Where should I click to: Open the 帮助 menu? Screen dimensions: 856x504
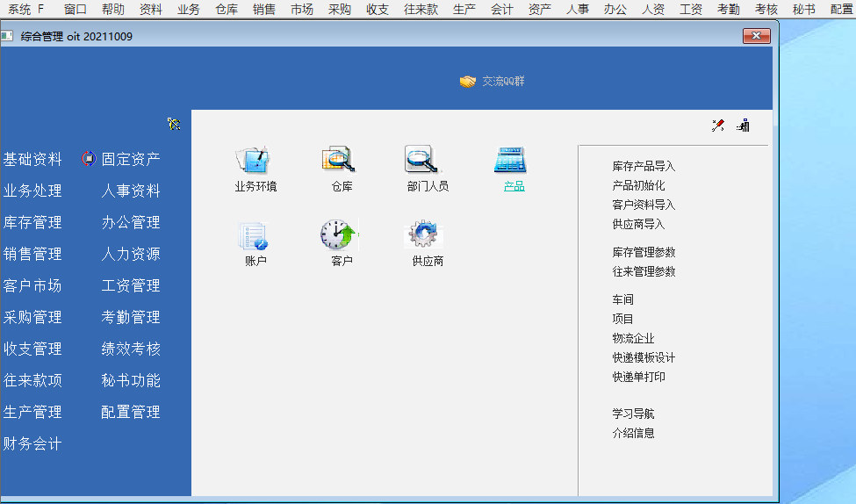113,10
